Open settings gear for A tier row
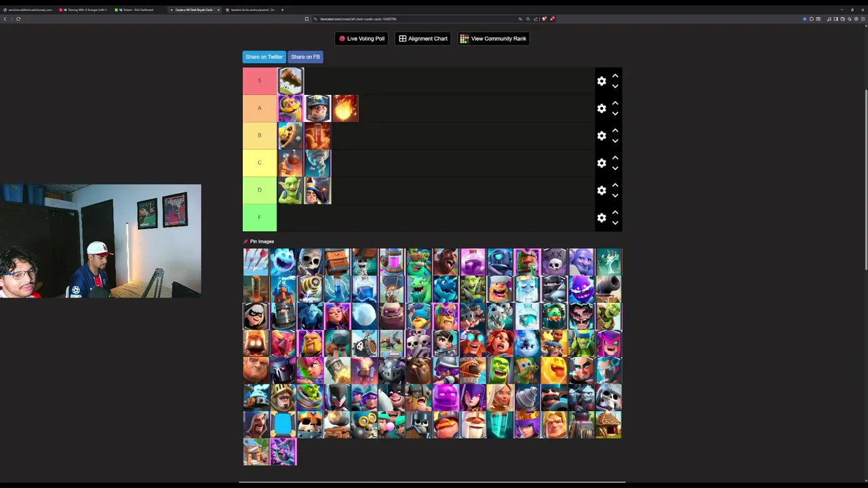The image size is (868, 488). (601, 108)
